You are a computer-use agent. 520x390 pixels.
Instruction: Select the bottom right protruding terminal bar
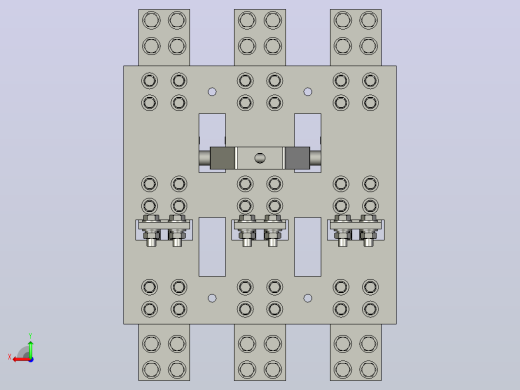[356, 352]
